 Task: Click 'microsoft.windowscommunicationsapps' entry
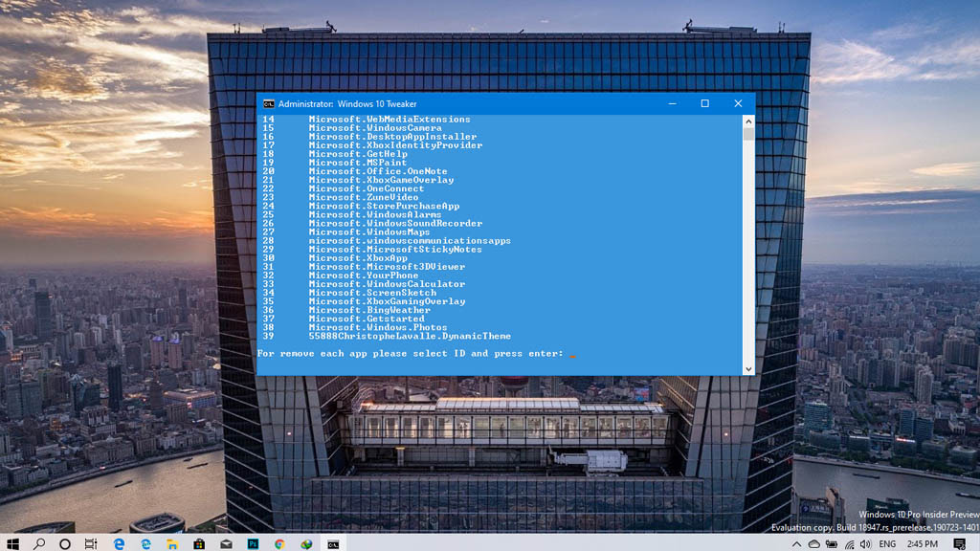click(410, 240)
